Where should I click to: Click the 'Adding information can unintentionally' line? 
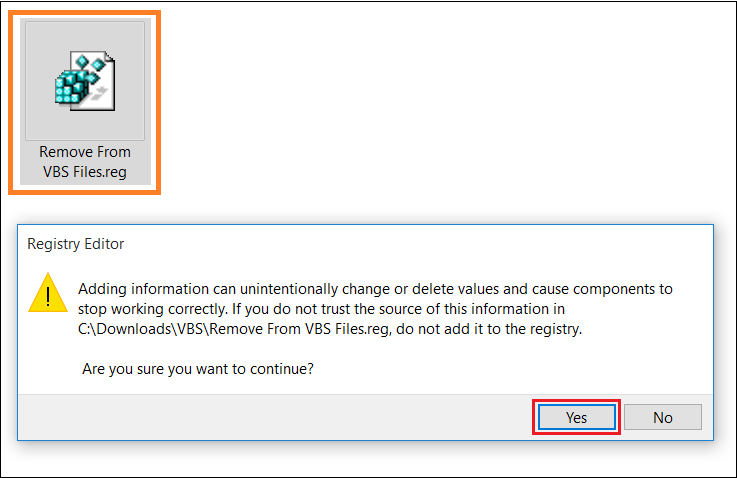click(x=208, y=289)
